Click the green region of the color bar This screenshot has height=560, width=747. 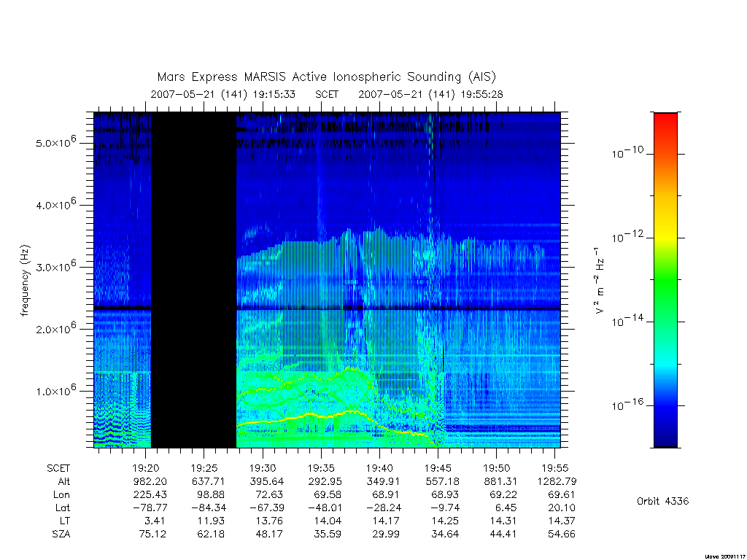click(665, 281)
